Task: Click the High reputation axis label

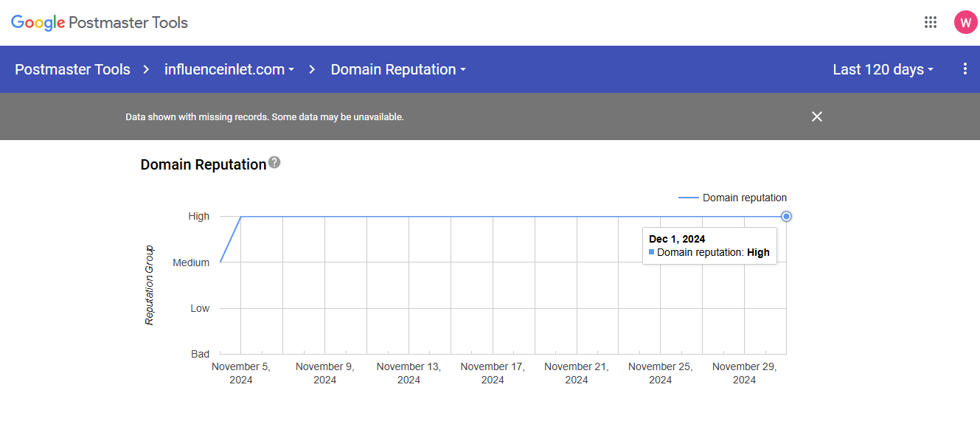Action: click(x=199, y=216)
